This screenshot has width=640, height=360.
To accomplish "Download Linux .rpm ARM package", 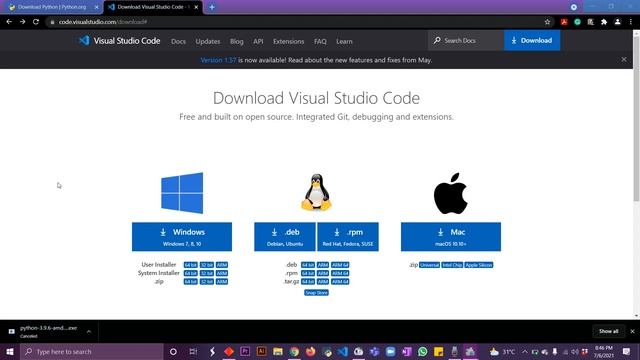I will tap(323, 273).
